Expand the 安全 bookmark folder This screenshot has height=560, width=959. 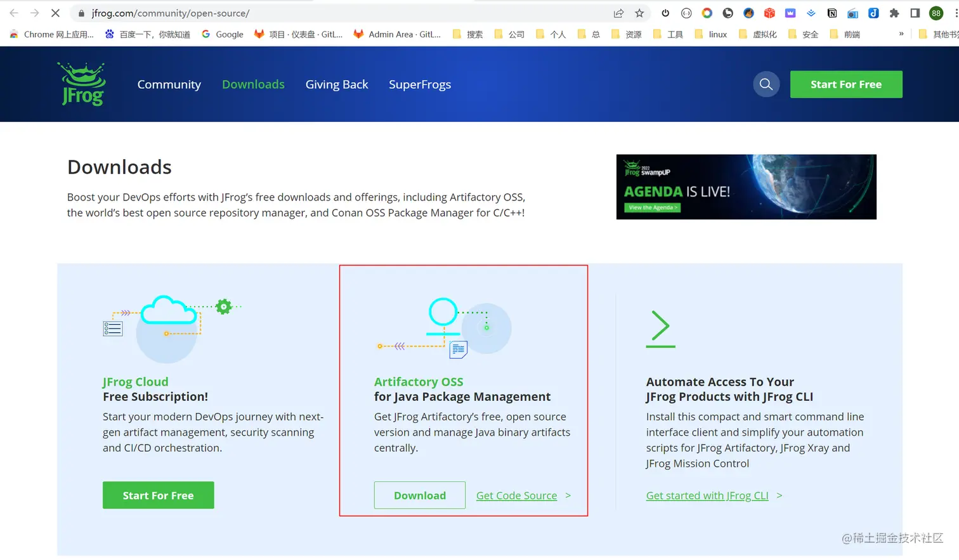804,34
